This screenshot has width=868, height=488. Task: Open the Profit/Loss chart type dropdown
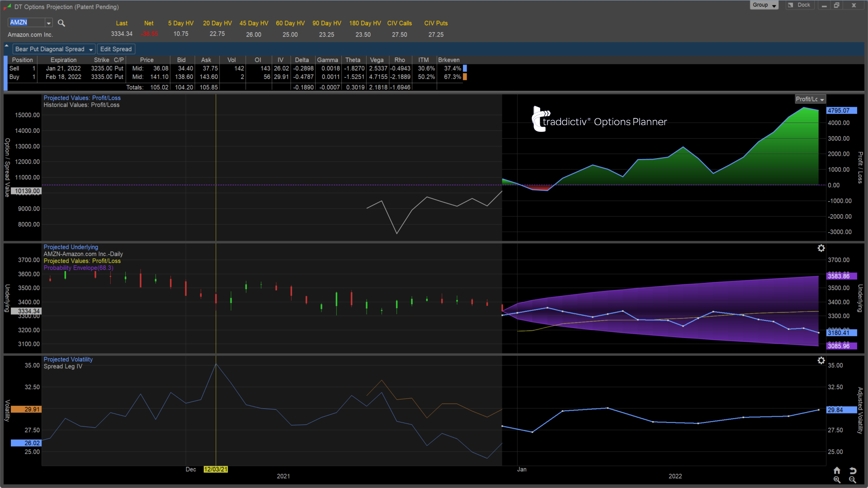click(810, 99)
